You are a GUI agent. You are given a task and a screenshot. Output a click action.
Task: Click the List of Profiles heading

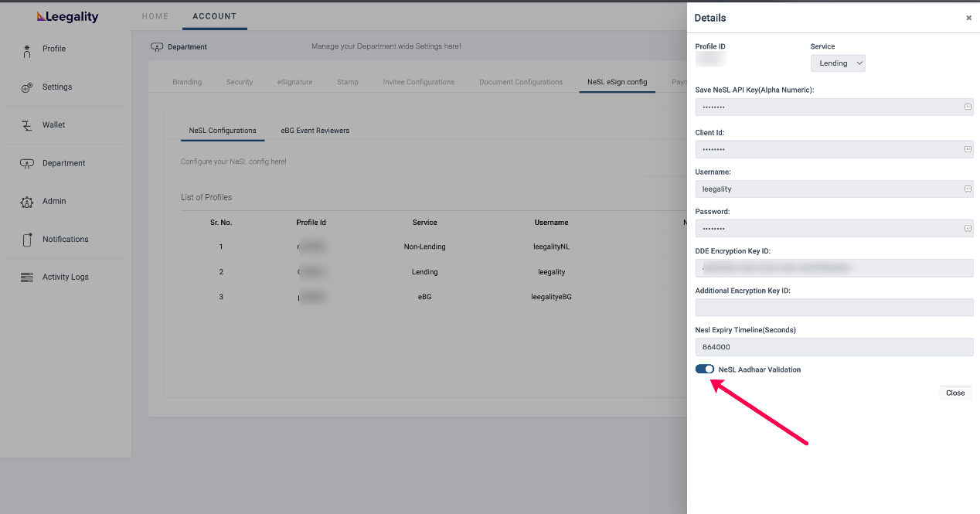pos(206,197)
